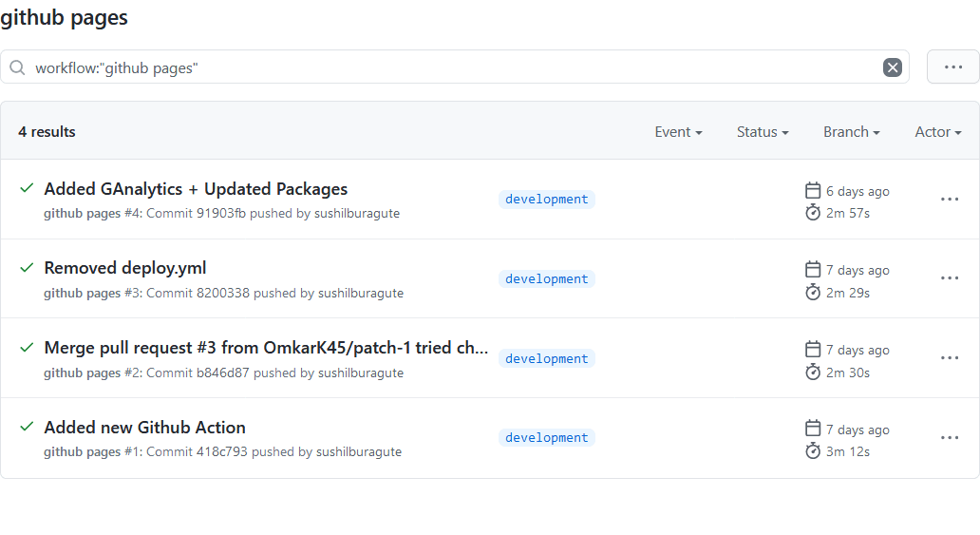Image resolution: width=980 pixels, height=535 pixels.
Task: Clear the workflow search filter
Action: pos(892,67)
